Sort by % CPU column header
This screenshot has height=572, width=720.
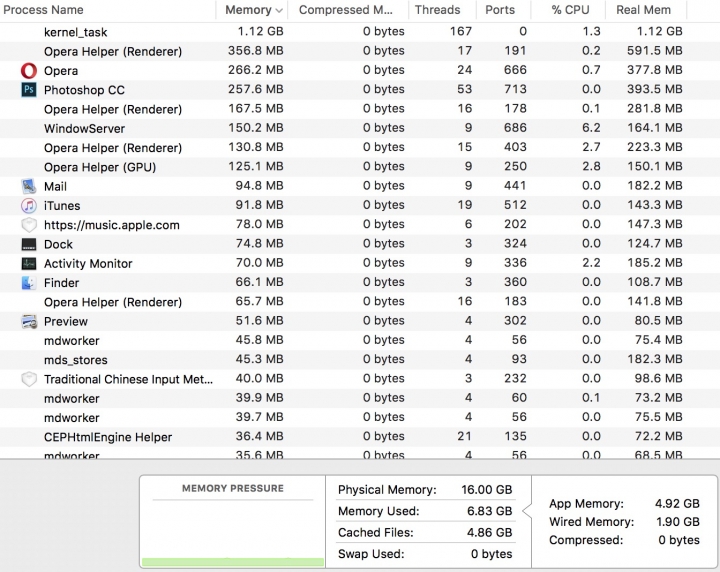[570, 10]
